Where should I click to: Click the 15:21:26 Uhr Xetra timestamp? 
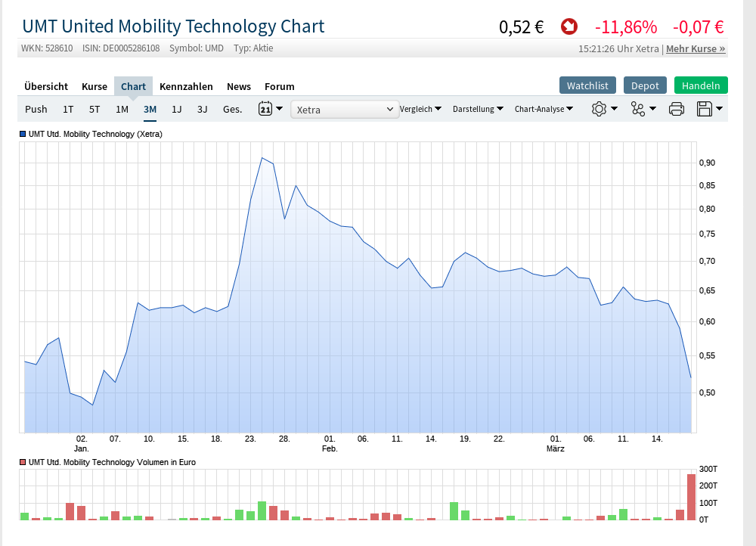pos(618,48)
